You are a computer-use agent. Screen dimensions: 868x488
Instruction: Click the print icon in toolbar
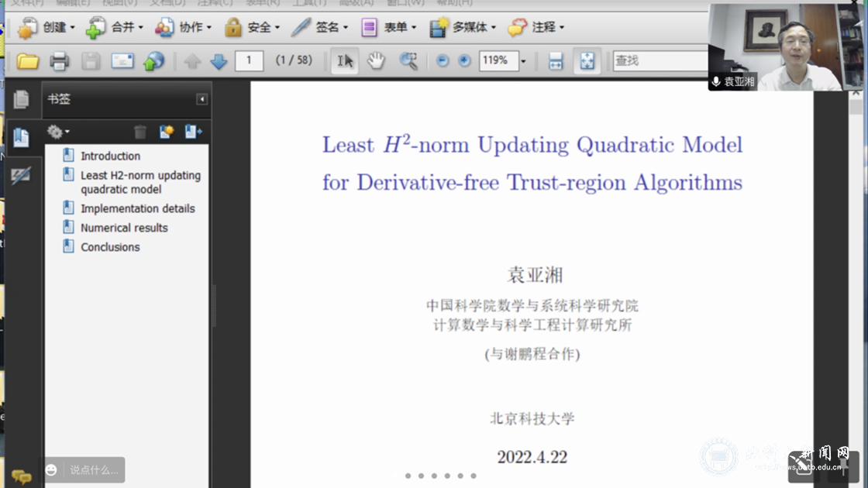click(60, 61)
